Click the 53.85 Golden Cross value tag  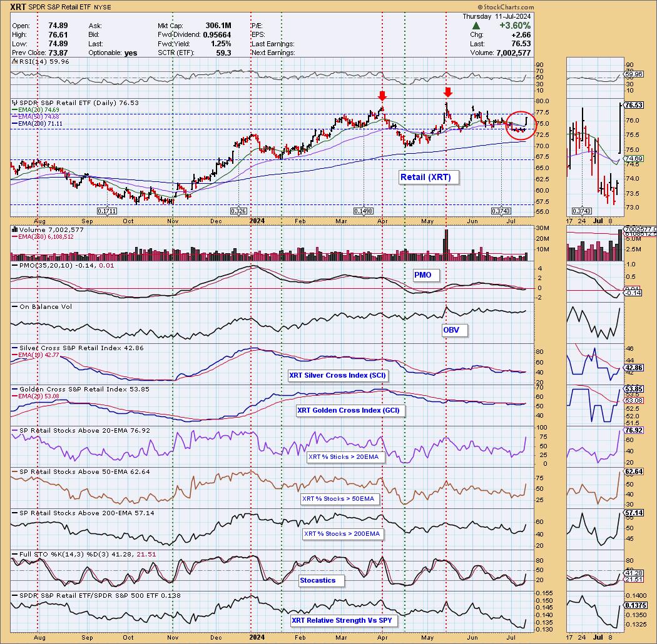pyautogui.click(x=633, y=389)
